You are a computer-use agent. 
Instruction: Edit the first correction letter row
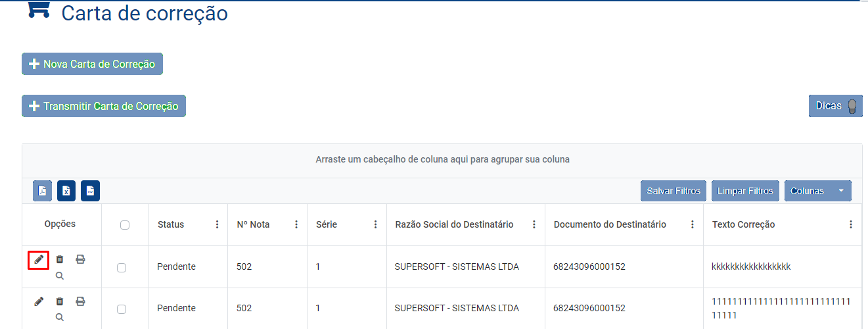click(39, 260)
